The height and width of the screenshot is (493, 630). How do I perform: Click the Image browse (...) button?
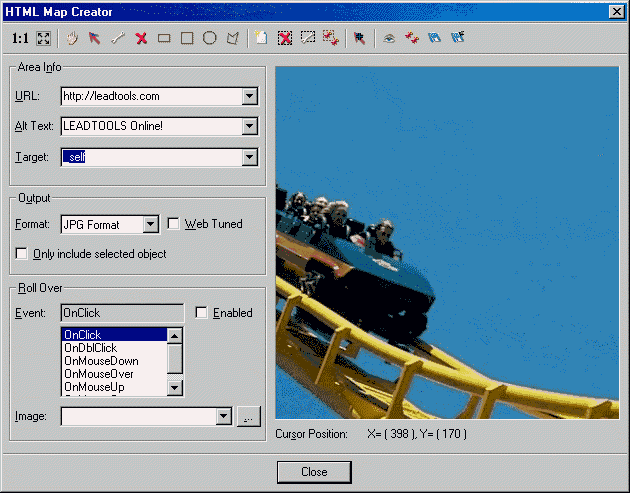249,416
